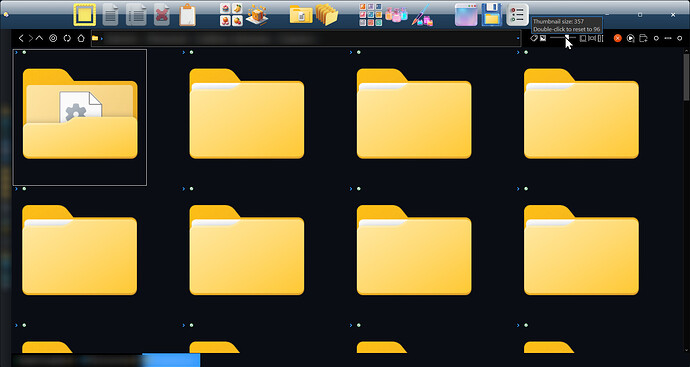Click the blue segment in status bar

click(172, 360)
